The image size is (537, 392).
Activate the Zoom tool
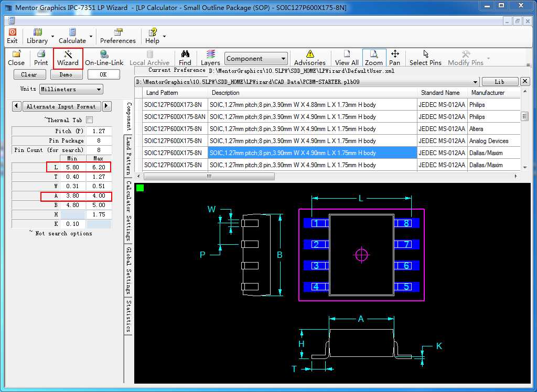pyautogui.click(x=373, y=58)
